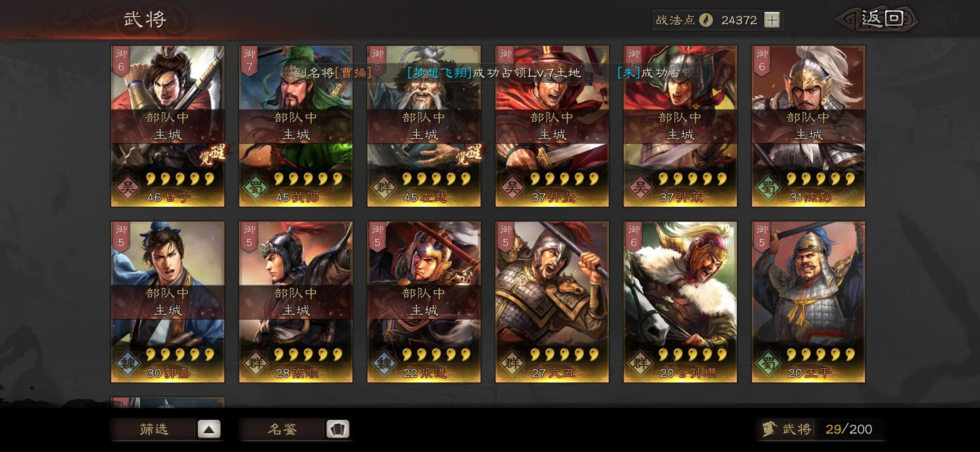Select the 陈到 general card
The image size is (980, 452).
[x=808, y=126]
